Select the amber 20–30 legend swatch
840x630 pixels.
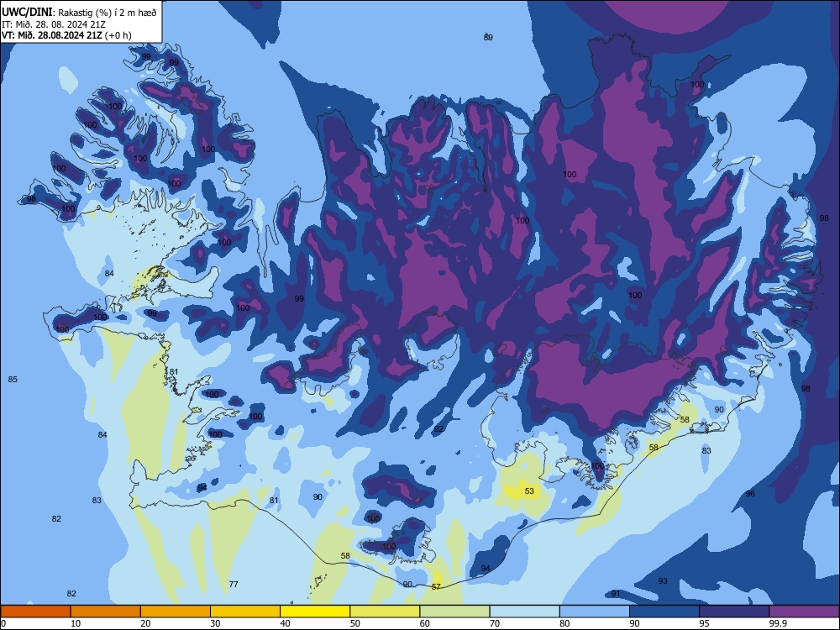point(176,612)
